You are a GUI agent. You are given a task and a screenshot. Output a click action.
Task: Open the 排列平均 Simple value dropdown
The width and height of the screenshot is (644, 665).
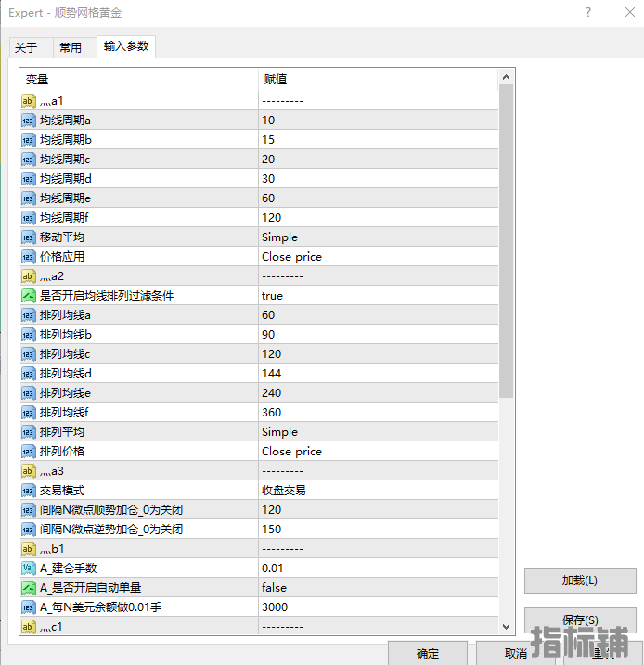click(x=378, y=432)
